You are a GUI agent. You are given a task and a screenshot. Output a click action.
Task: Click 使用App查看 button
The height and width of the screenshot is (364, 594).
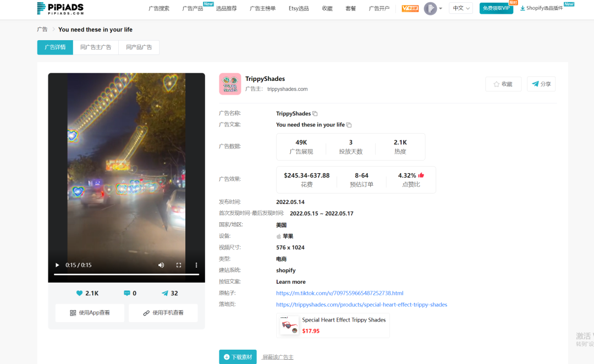[x=90, y=313]
